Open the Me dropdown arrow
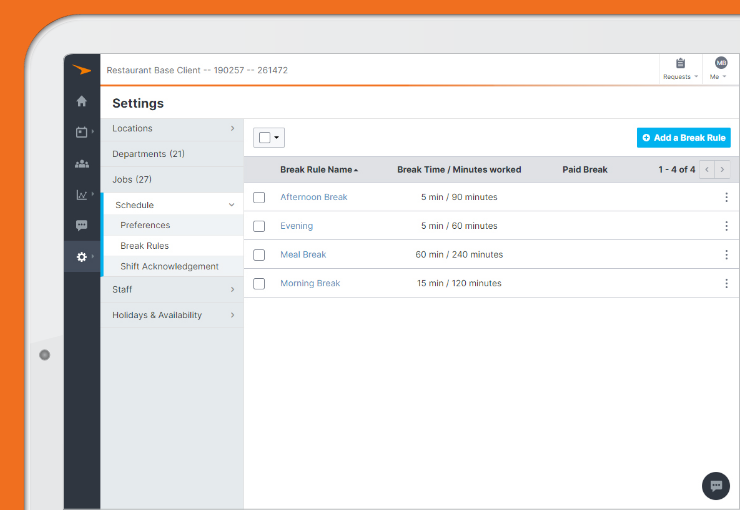Screen dimensions: 740x510 724,76
